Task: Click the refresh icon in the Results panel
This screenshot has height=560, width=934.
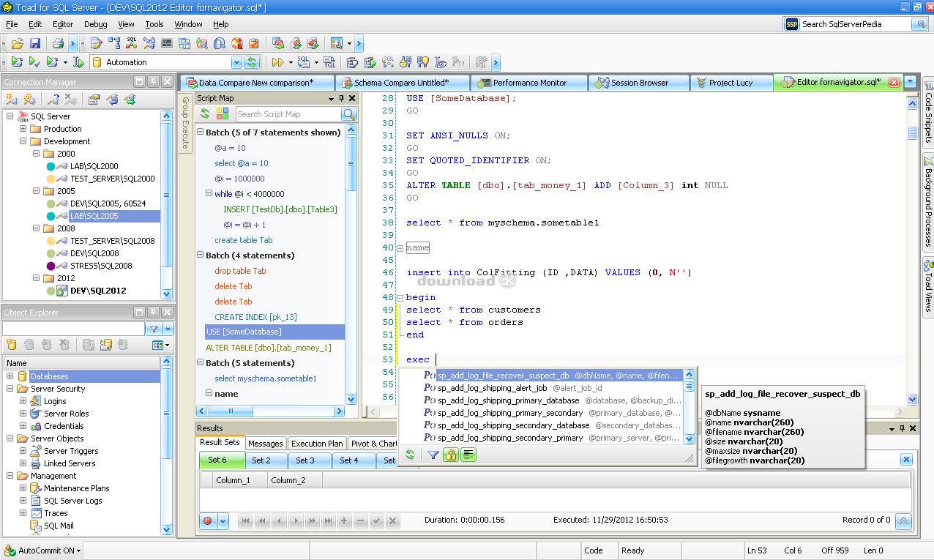Action: pyautogui.click(x=409, y=455)
